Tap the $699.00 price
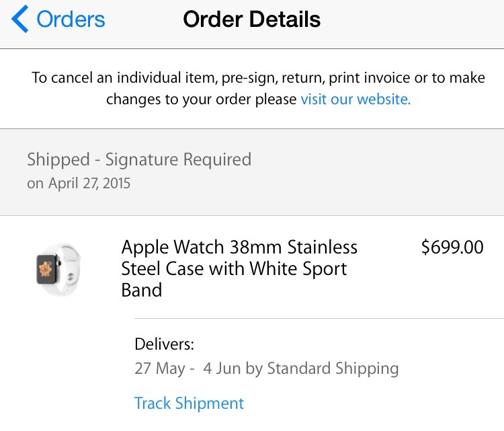 (x=452, y=247)
